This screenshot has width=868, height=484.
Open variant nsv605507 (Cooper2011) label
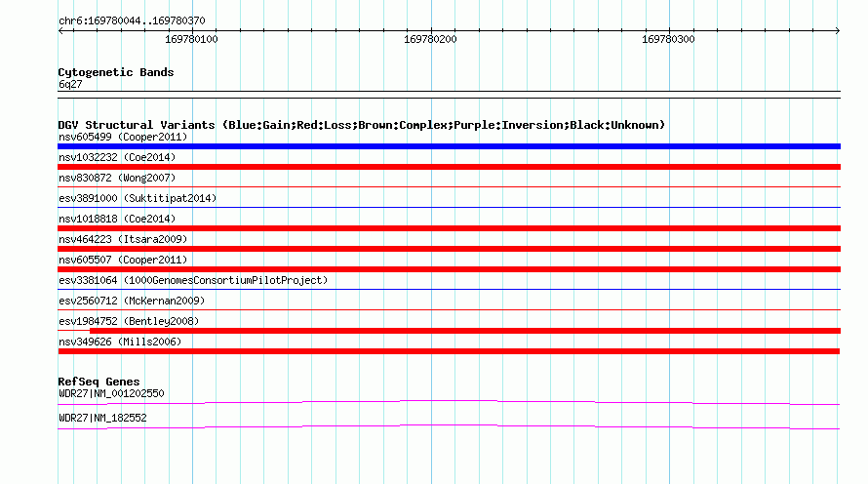click(x=123, y=260)
